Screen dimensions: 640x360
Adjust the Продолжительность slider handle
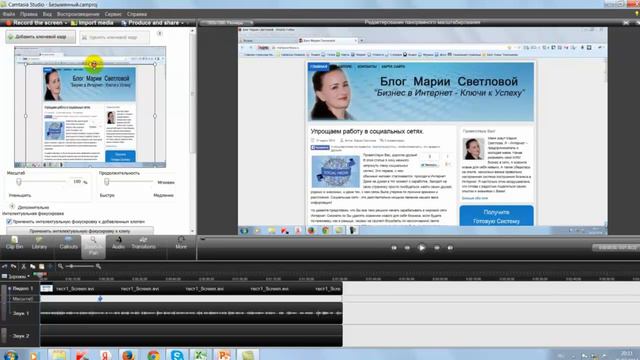click(x=107, y=182)
